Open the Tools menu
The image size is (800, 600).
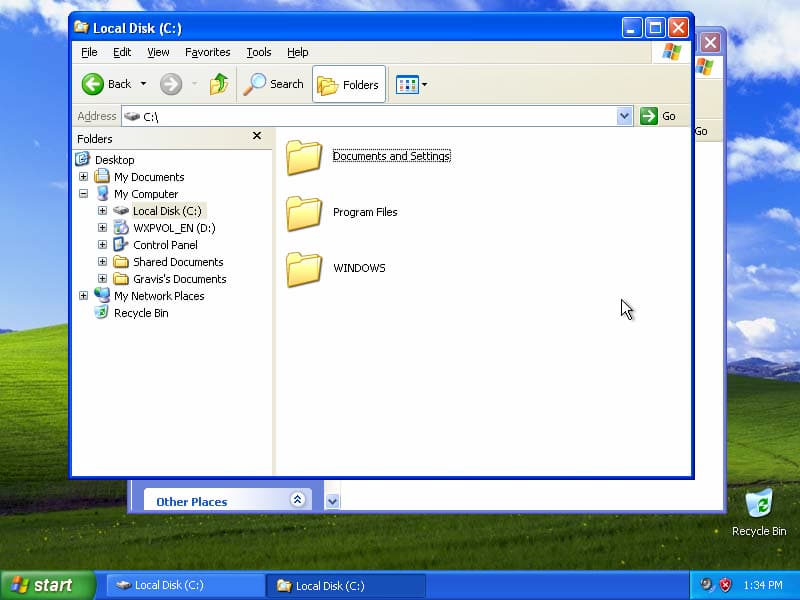(x=259, y=52)
